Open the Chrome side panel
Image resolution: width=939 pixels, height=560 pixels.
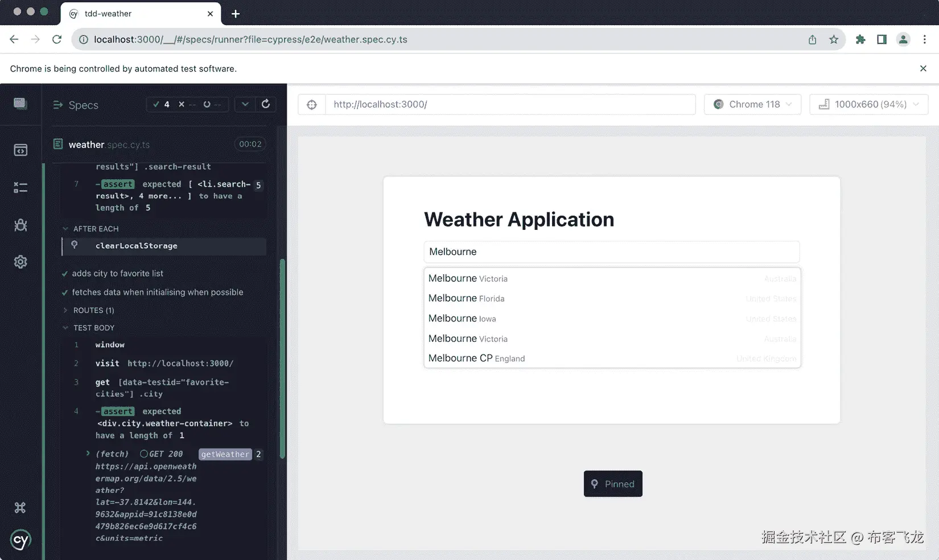tap(882, 39)
